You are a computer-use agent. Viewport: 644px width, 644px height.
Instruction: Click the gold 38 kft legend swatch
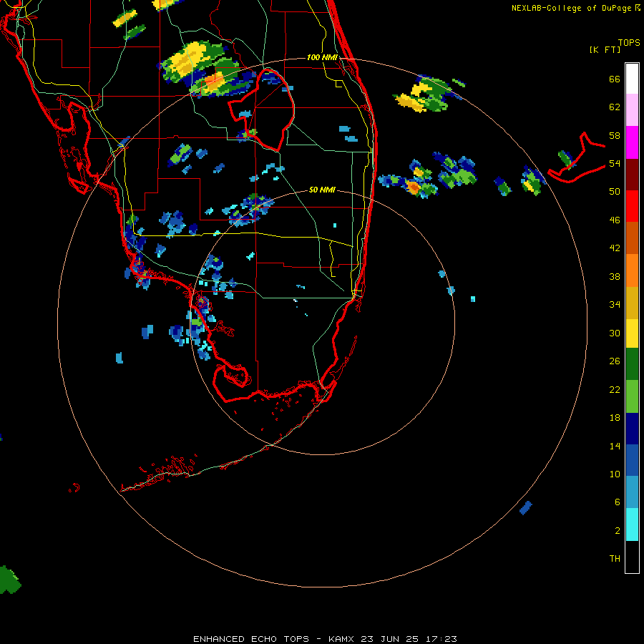click(632, 302)
